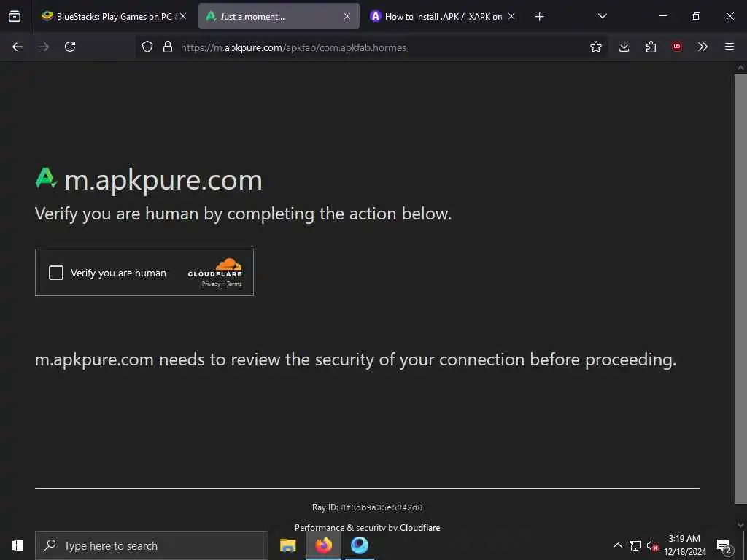Go back to previous page
This screenshot has width=747, height=560.
click(x=18, y=47)
